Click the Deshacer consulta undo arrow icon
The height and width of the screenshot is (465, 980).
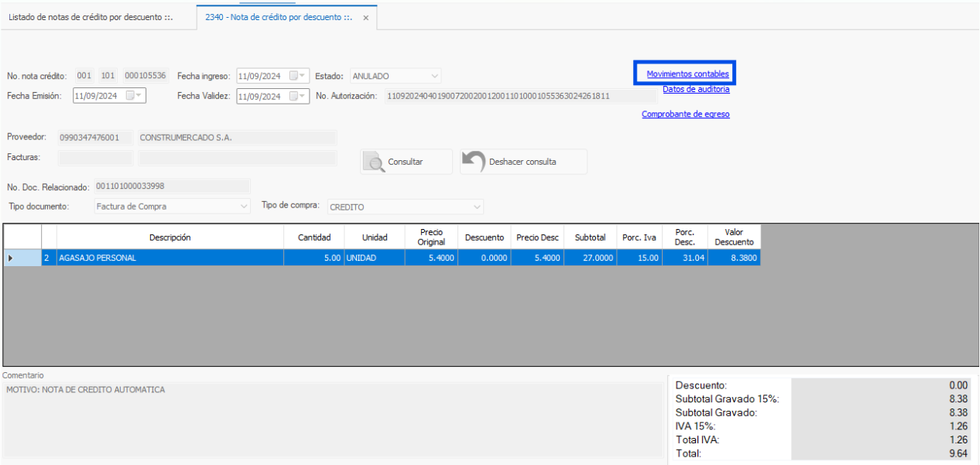474,161
